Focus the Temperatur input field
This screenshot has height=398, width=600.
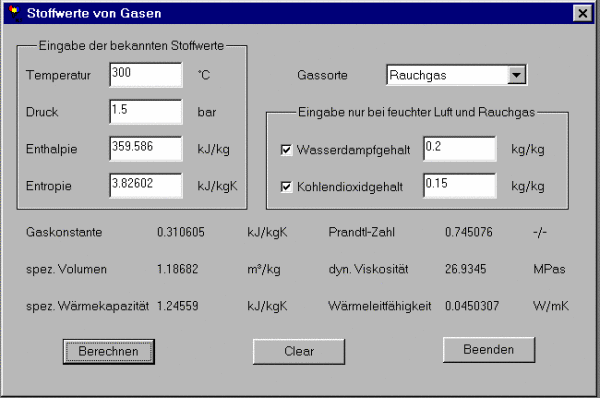pyautogui.click(x=146, y=75)
